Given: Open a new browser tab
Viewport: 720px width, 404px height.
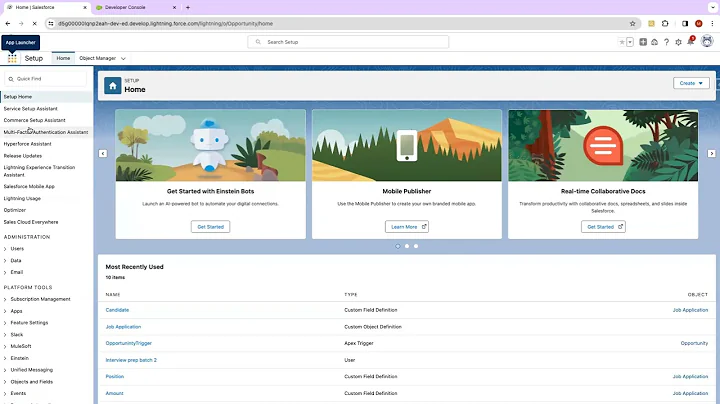Looking at the screenshot, I should tap(188, 7).
